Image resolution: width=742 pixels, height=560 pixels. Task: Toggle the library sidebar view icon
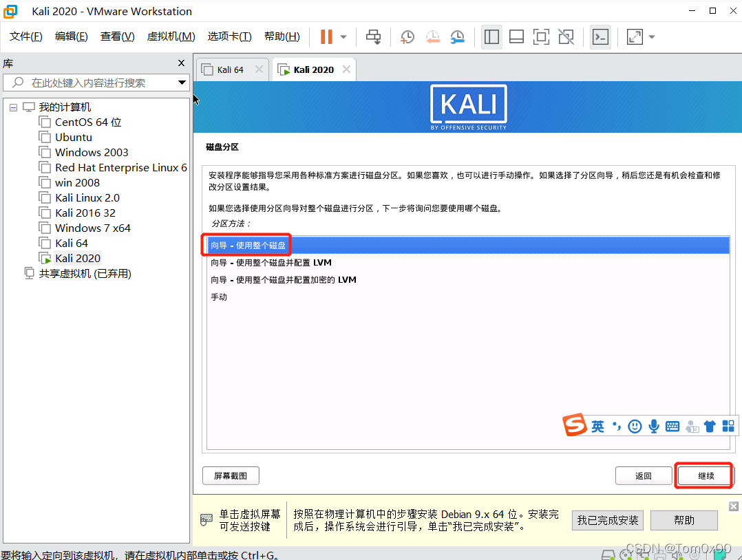pyautogui.click(x=491, y=37)
